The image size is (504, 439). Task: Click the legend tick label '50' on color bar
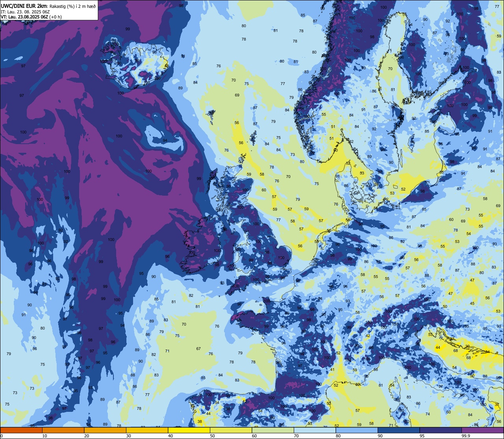[212, 436]
